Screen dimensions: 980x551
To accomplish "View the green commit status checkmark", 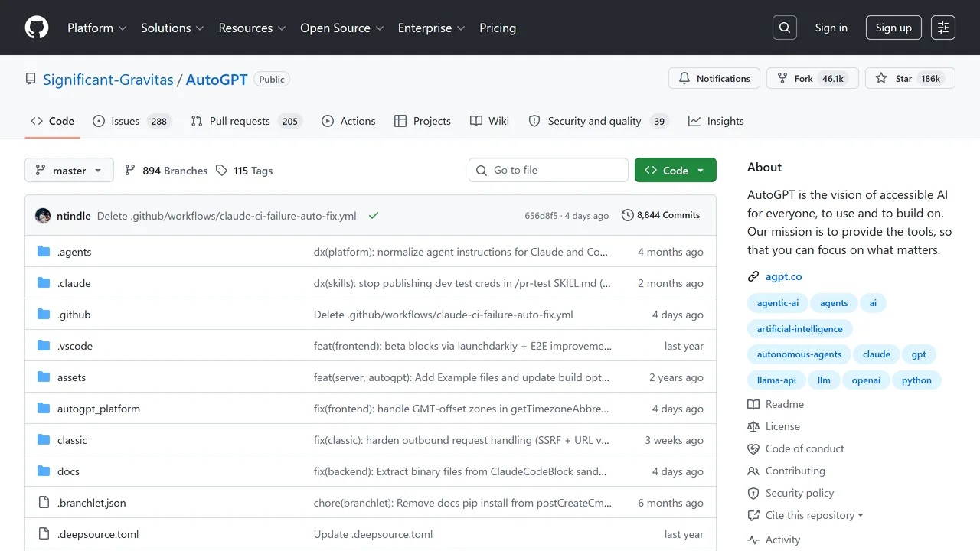I will [x=374, y=216].
